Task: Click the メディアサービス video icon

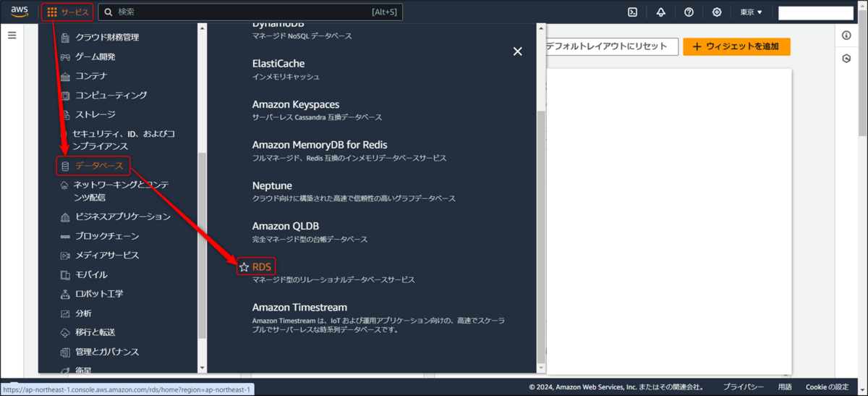Action: [65, 256]
